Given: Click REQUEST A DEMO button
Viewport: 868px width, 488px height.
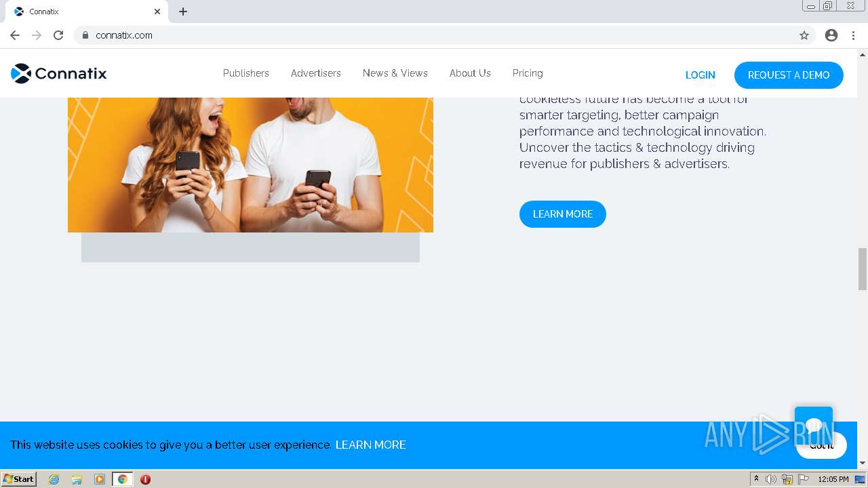Looking at the screenshot, I should pos(789,75).
